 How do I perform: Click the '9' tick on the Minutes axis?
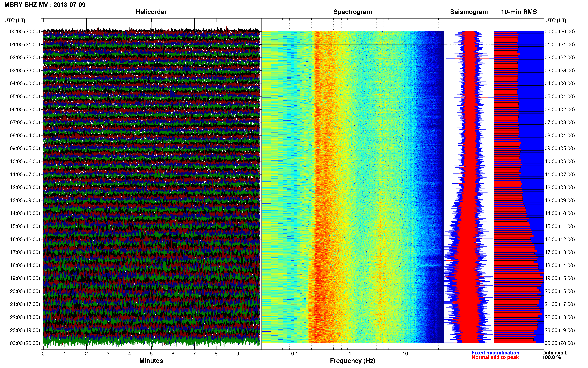point(238,354)
